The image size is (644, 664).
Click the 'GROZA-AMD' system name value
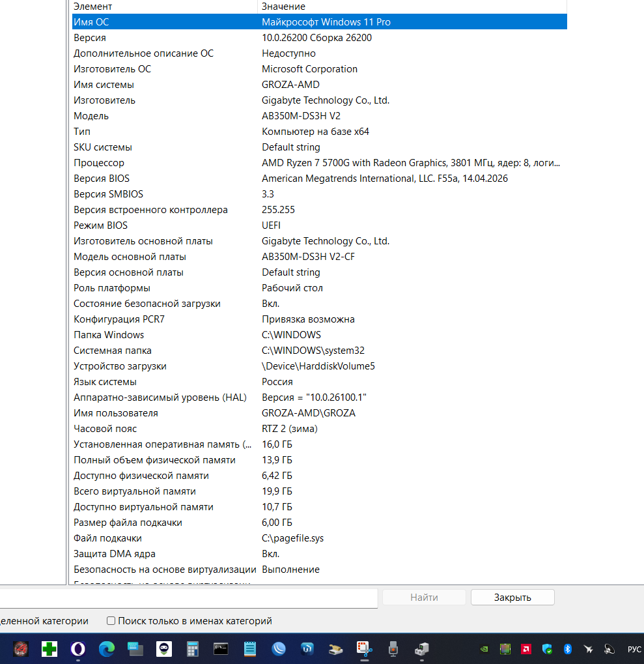[x=290, y=85]
